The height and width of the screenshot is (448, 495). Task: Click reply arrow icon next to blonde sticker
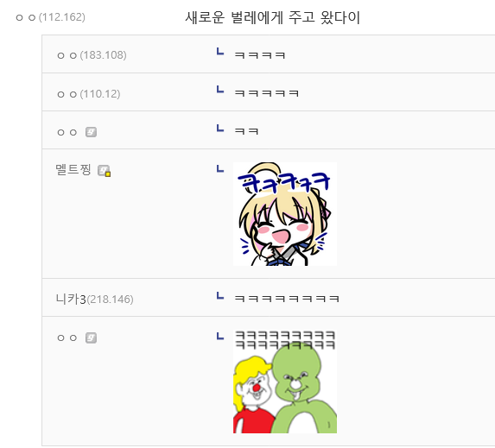[220, 169]
